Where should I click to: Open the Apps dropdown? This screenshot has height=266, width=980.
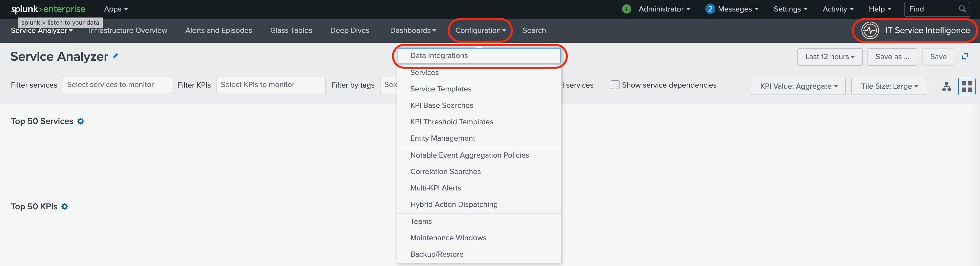116,9
